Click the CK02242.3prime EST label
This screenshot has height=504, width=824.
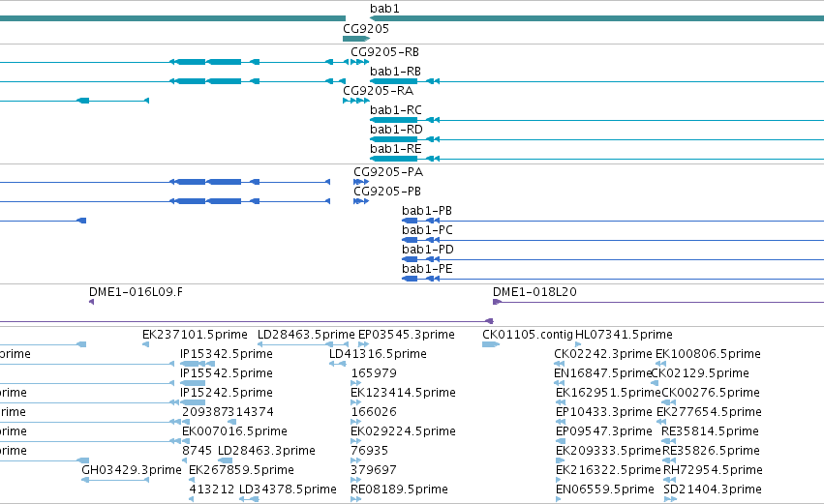(x=603, y=354)
